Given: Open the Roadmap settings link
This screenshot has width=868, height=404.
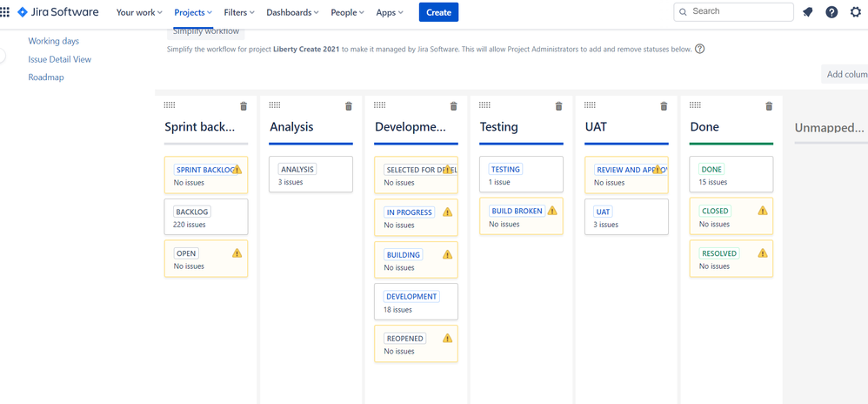Looking at the screenshot, I should (x=46, y=77).
